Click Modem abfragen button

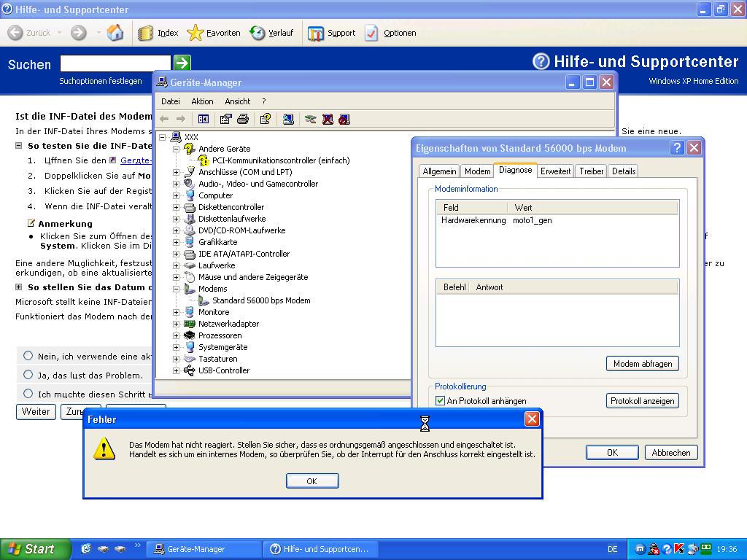[x=643, y=364]
